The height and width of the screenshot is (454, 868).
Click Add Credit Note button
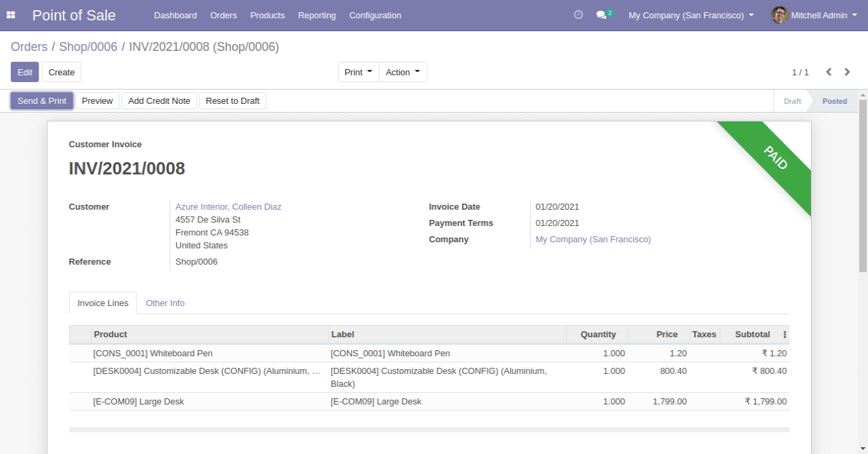point(159,100)
